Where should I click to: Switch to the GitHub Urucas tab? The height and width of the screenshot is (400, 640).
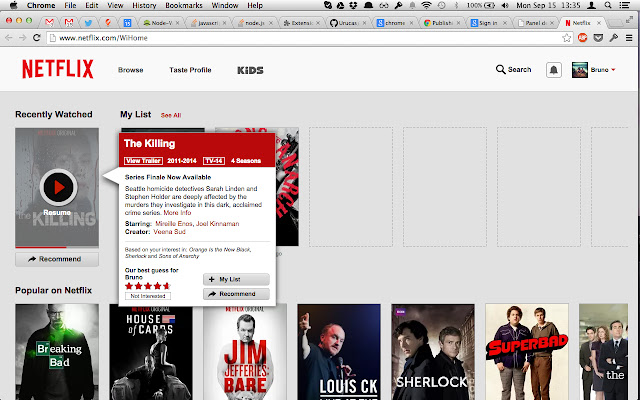[348, 23]
